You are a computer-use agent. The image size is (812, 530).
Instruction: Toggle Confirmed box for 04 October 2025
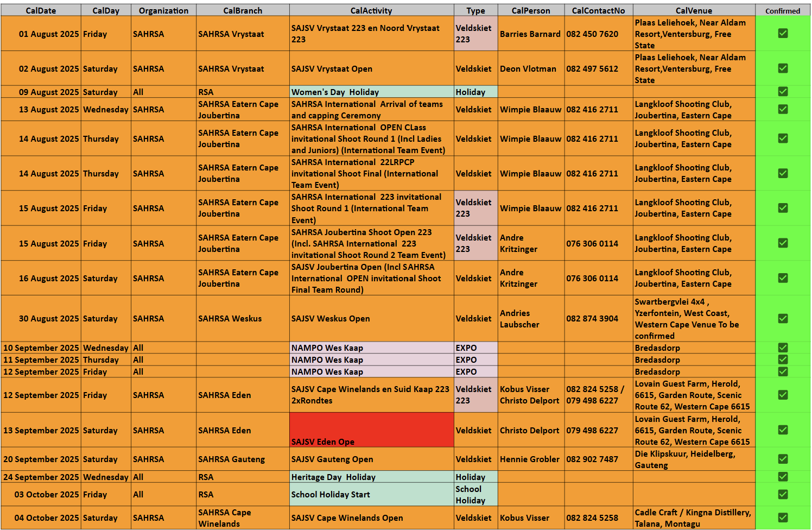coord(783,518)
